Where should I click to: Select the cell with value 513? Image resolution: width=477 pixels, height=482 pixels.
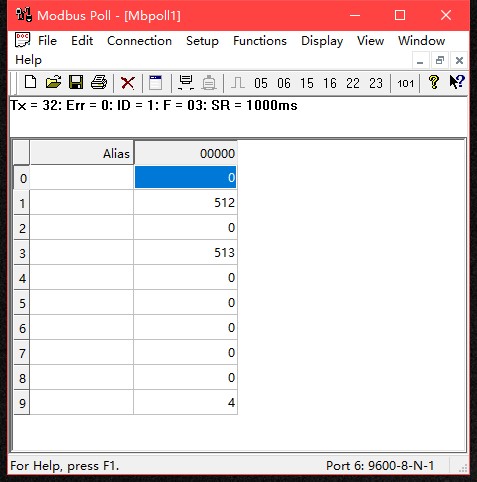[x=186, y=252]
